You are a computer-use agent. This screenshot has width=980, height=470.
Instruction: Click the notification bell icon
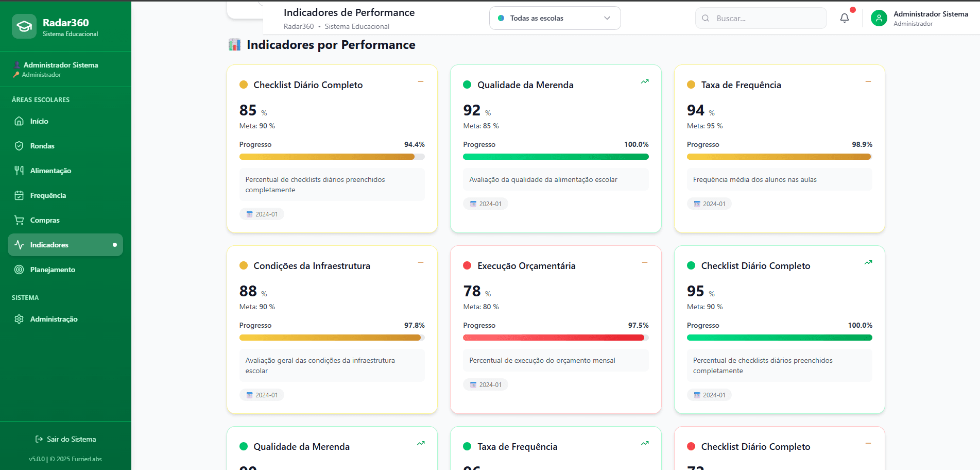click(x=845, y=18)
